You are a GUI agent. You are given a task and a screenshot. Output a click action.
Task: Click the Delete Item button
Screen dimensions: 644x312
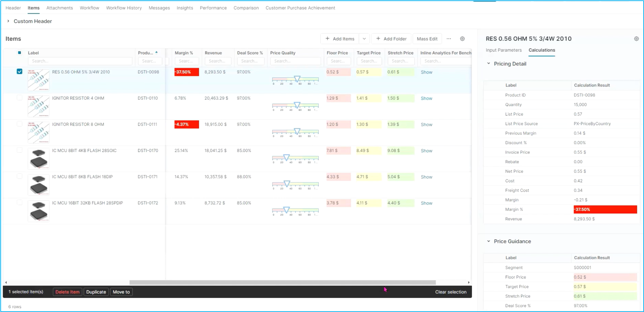[67, 292]
